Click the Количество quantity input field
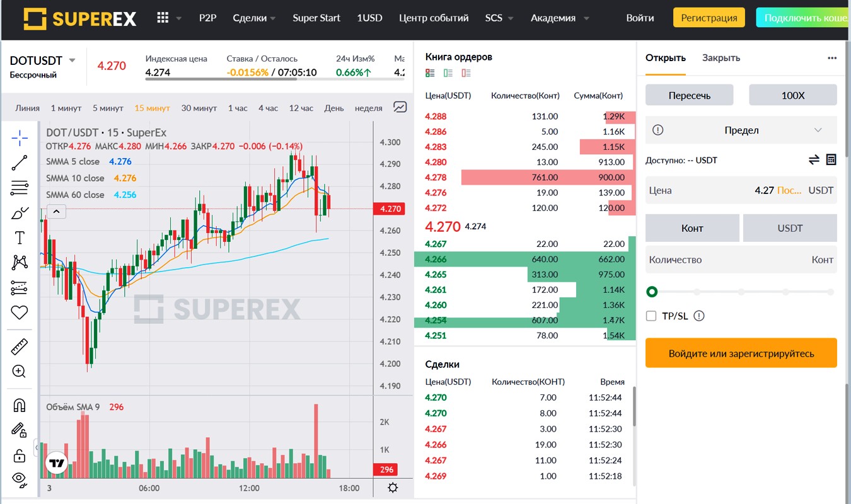This screenshot has height=504, width=851. pyautogui.click(x=741, y=260)
